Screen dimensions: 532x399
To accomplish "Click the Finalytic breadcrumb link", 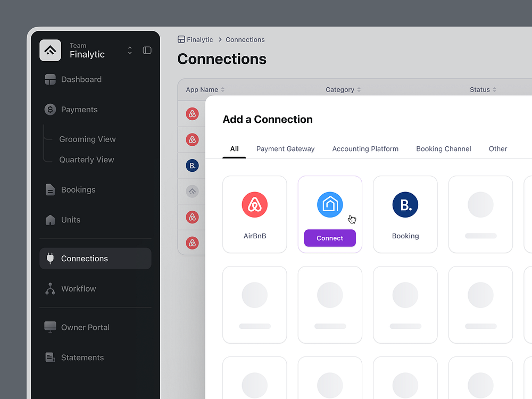I will click(199, 39).
